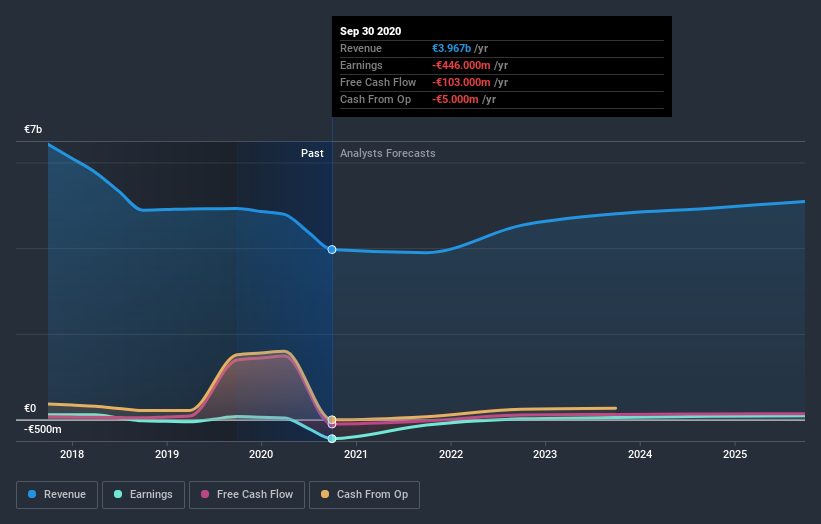Click the Free Cash Flow row label in tooltip

(x=378, y=82)
